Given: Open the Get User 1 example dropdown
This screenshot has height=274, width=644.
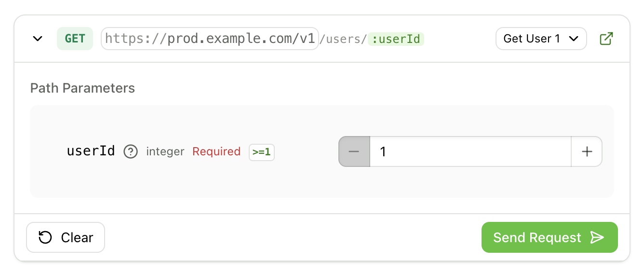Looking at the screenshot, I should click(x=541, y=39).
